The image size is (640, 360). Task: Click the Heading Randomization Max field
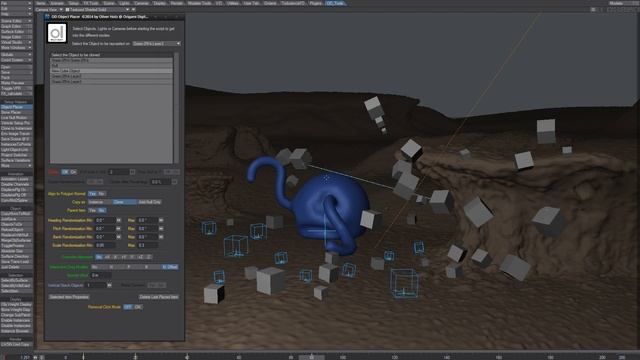(x=147, y=220)
